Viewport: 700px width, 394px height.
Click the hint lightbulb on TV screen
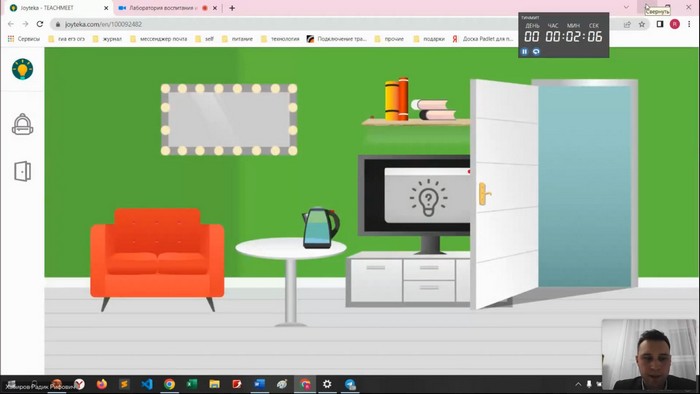tap(428, 197)
